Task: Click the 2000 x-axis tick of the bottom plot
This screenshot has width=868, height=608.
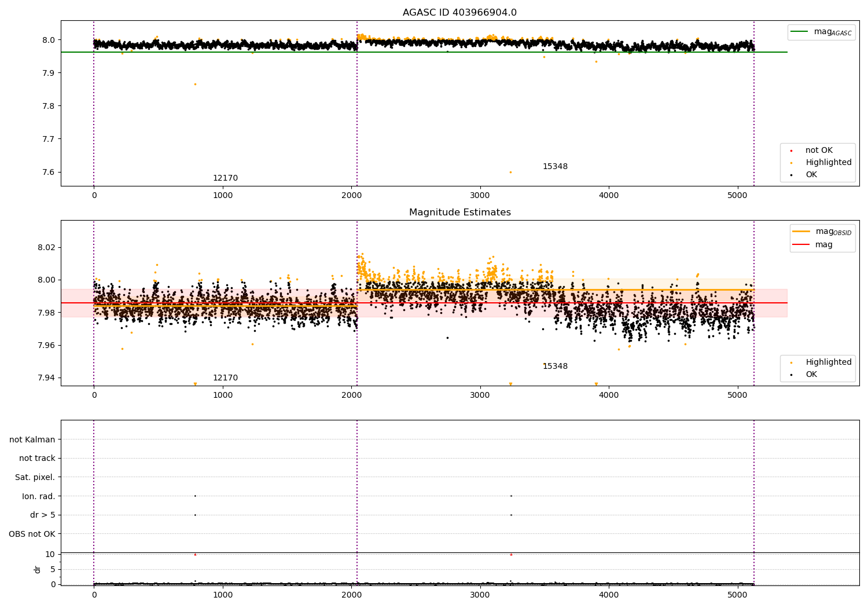Action: (352, 595)
